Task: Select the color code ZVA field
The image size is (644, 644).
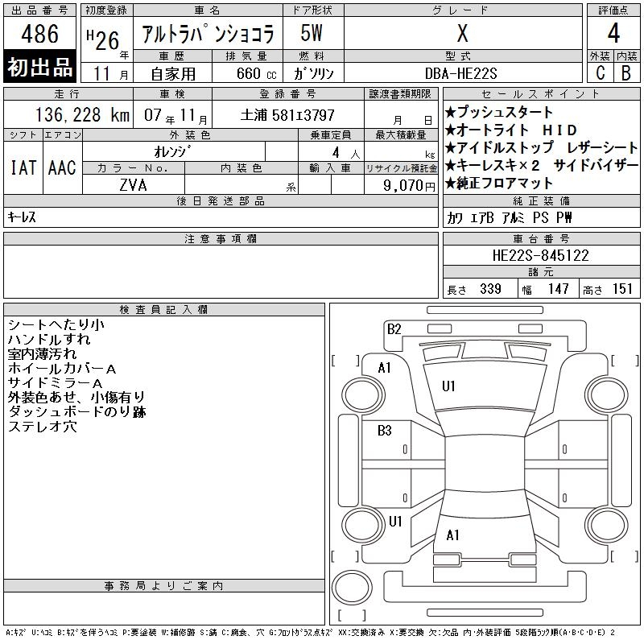Action: (x=133, y=184)
